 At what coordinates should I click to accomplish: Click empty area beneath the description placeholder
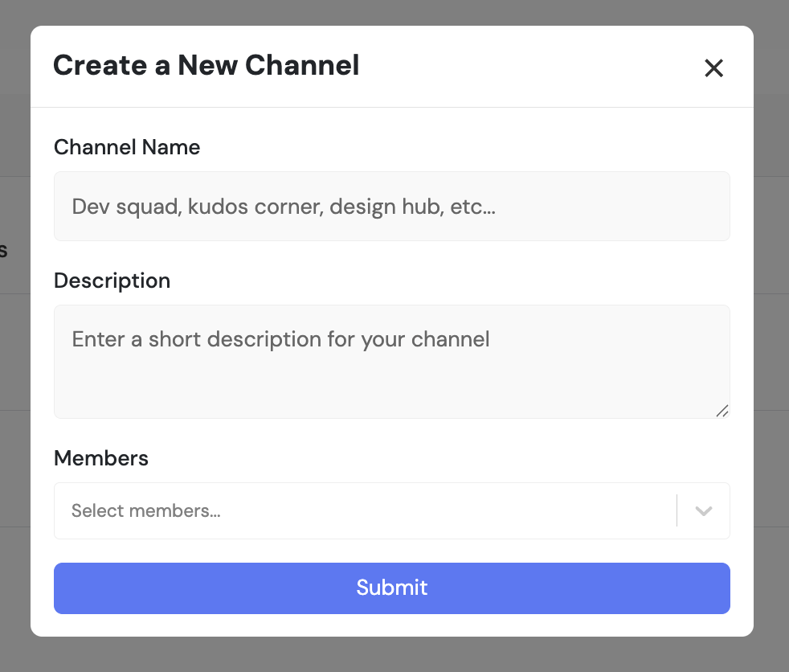(321, 390)
